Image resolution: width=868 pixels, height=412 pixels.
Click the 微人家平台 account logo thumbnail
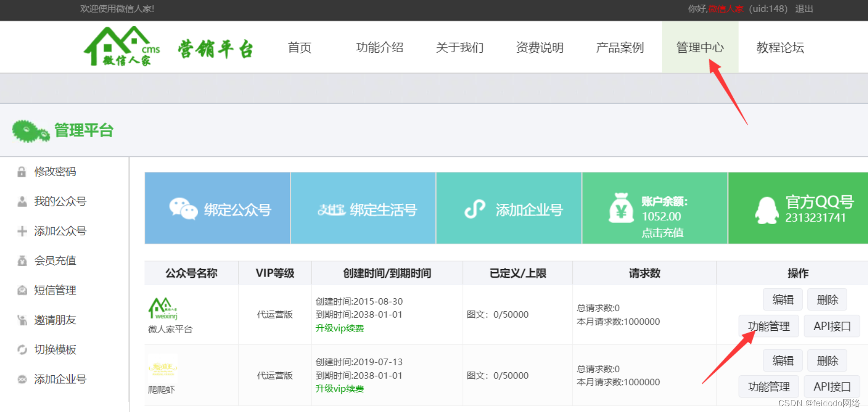[x=163, y=308]
